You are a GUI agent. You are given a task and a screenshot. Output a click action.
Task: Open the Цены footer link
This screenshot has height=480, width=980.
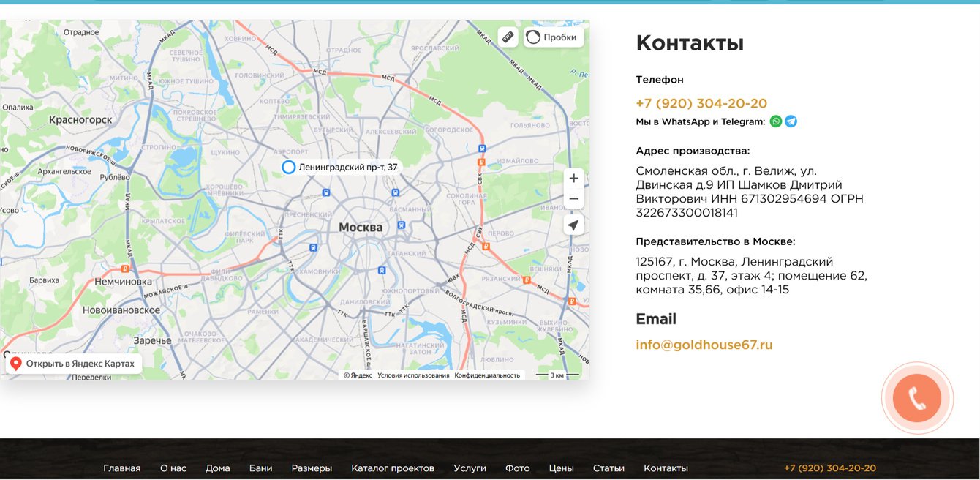tap(562, 468)
